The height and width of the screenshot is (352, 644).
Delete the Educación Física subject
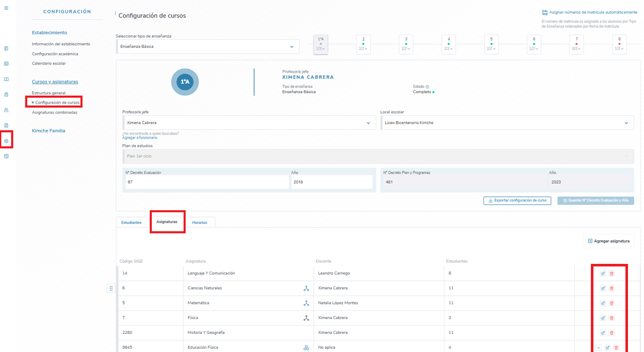coord(616,348)
